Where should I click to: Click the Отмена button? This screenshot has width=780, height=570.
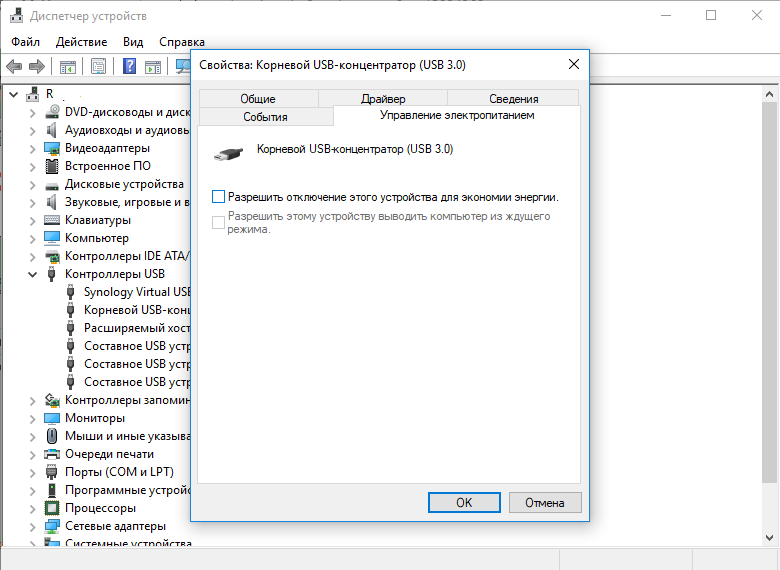545,502
